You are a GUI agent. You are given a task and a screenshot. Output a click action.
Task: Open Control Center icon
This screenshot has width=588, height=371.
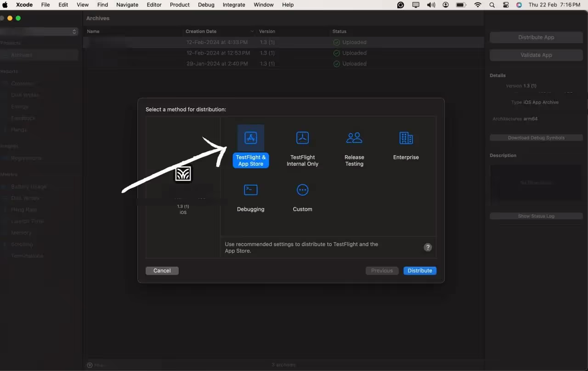tap(506, 5)
